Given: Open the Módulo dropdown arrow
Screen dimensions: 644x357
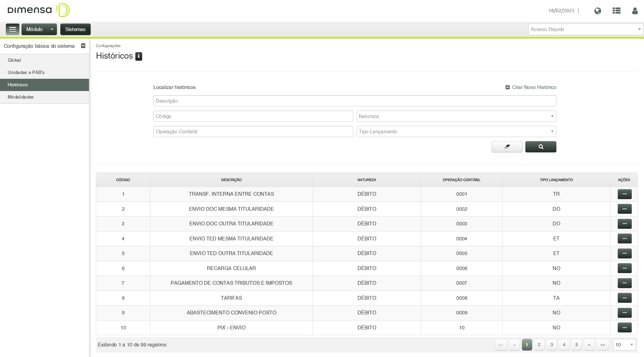Looking at the screenshot, I should pos(52,29).
